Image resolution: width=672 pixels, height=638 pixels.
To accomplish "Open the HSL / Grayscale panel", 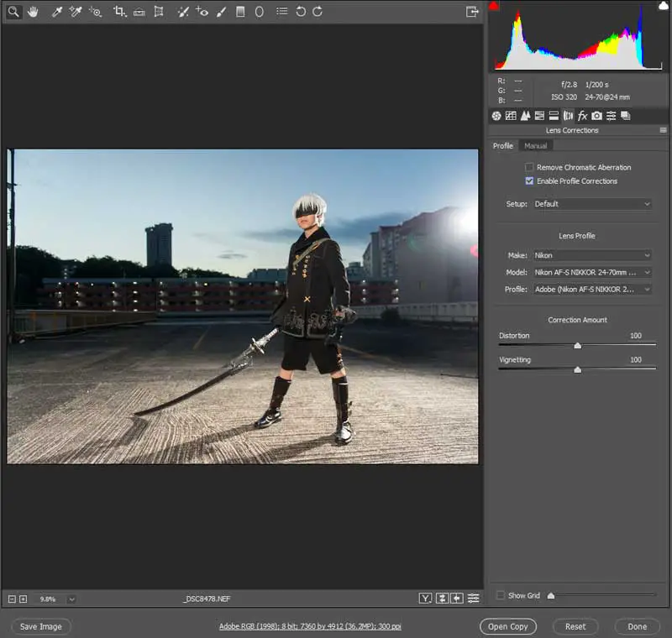I will [x=539, y=116].
